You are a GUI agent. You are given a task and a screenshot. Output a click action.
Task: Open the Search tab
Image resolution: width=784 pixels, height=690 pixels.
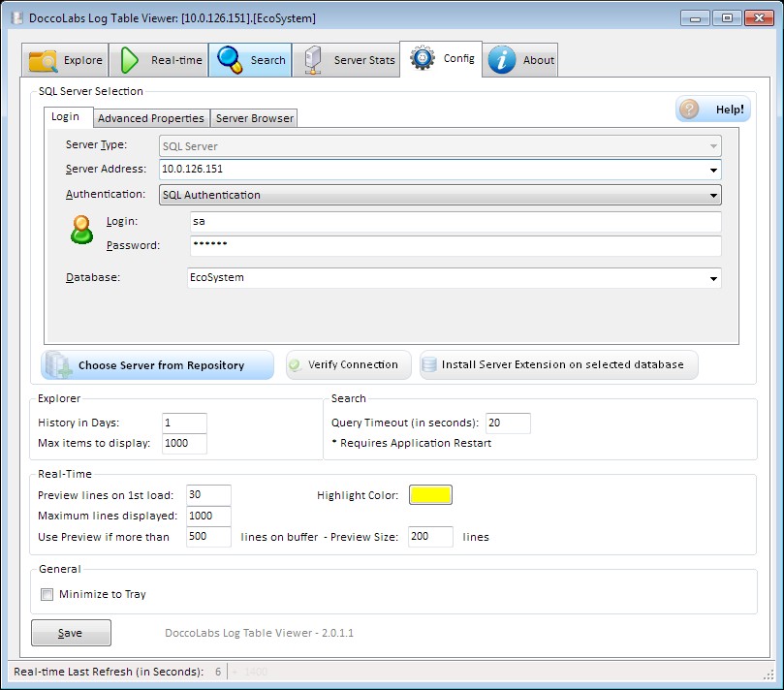pyautogui.click(x=250, y=60)
